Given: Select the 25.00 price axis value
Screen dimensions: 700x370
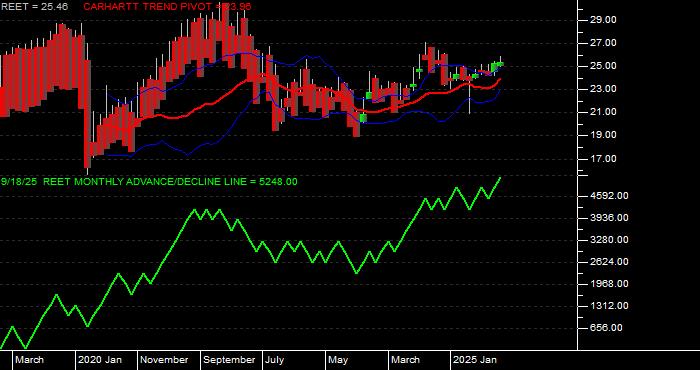Looking at the screenshot, I should point(603,66).
